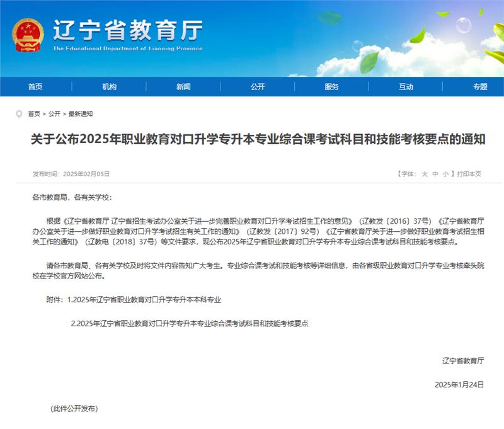Screen dimensions: 504x429
Task: Click the signature text 辽宁省教育厅
Action: tap(463, 361)
